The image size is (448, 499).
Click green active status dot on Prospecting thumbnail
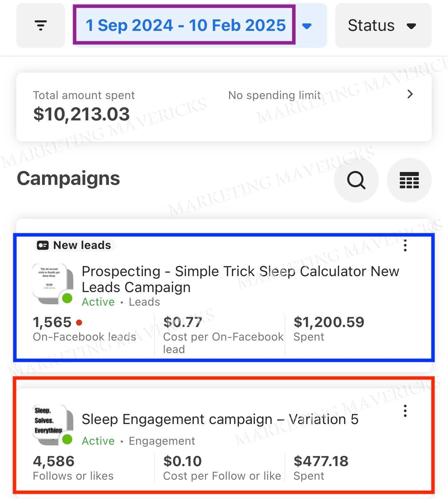[67, 299]
